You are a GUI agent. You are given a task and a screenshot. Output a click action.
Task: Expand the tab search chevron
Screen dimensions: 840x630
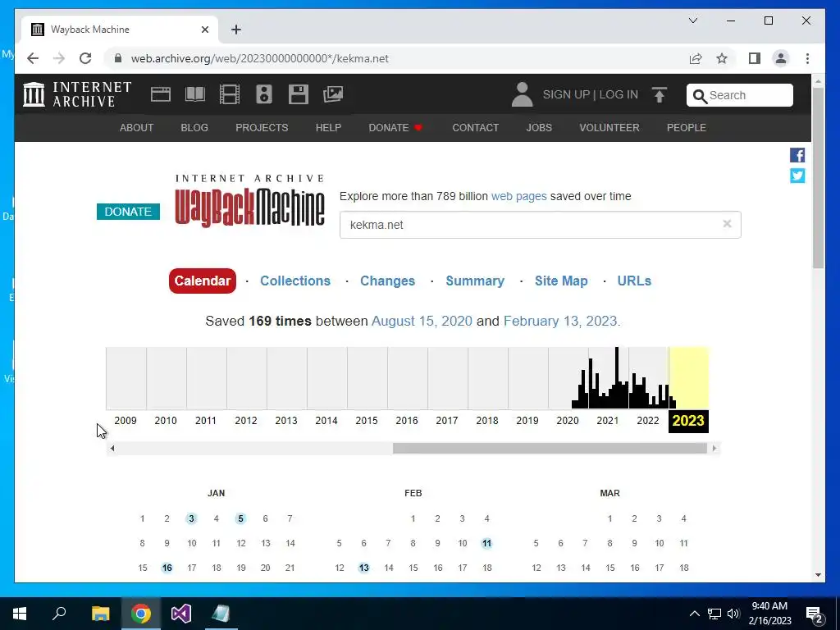point(692,21)
